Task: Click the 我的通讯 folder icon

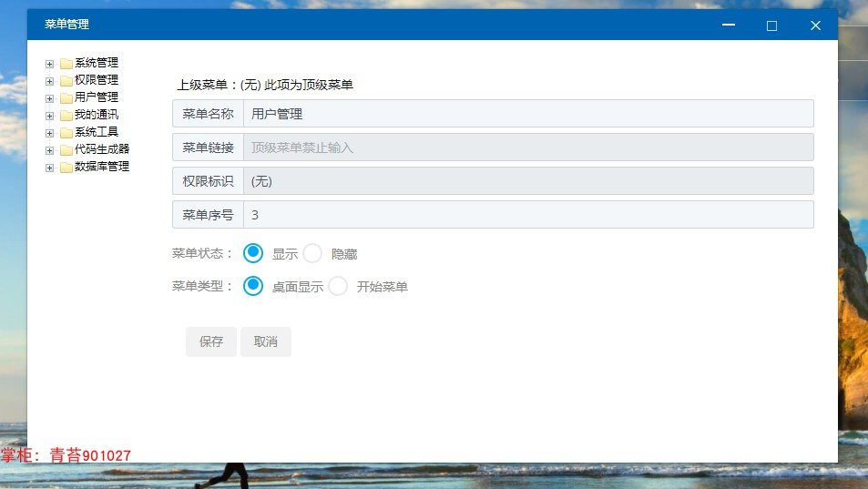Action: point(66,115)
